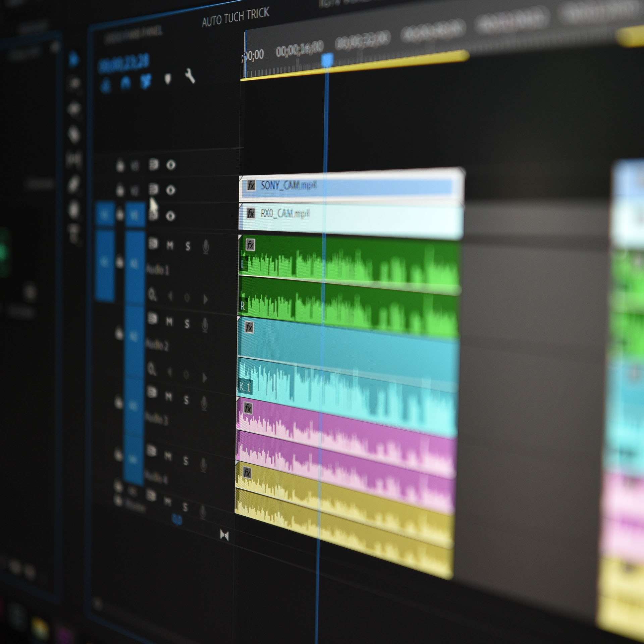Enable voice-over record mic on Audio 1

coord(206,247)
